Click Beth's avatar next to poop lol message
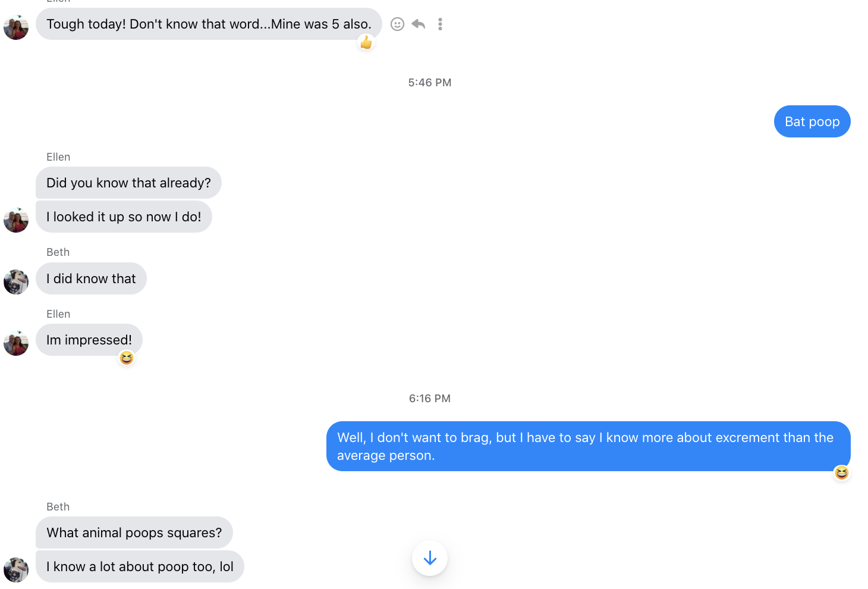Viewport: 868px width, 589px height. click(x=16, y=570)
